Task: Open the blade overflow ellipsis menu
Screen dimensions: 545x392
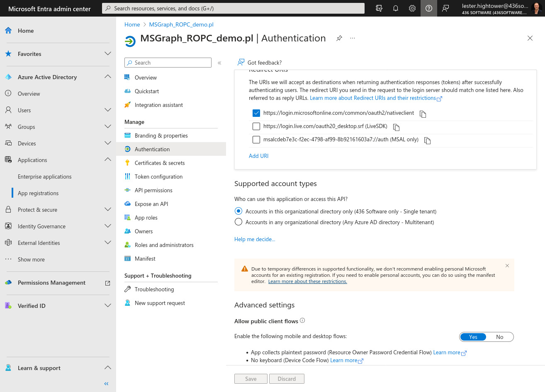Action: pos(352,38)
